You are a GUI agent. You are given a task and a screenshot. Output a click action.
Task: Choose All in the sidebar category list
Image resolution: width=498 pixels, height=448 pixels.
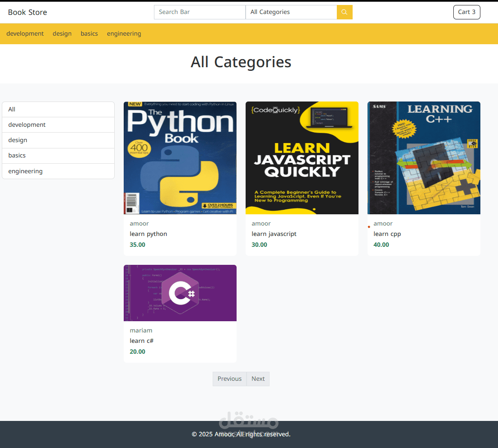58,110
